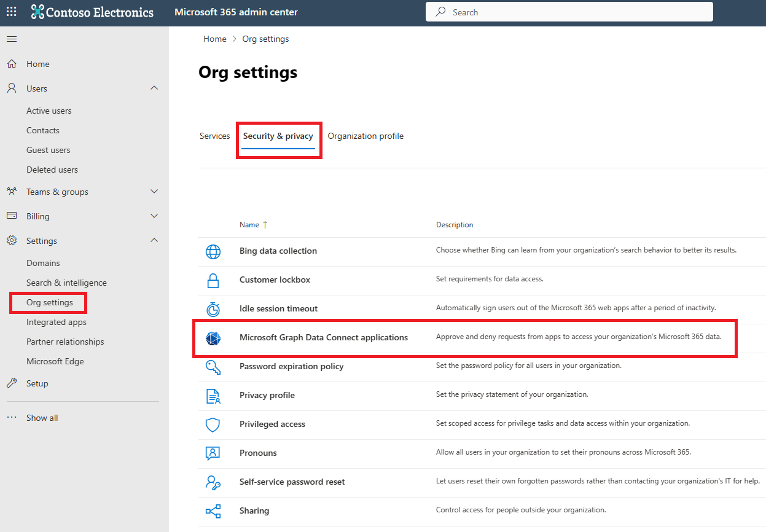Click the Bing data collection globe icon

click(213, 251)
